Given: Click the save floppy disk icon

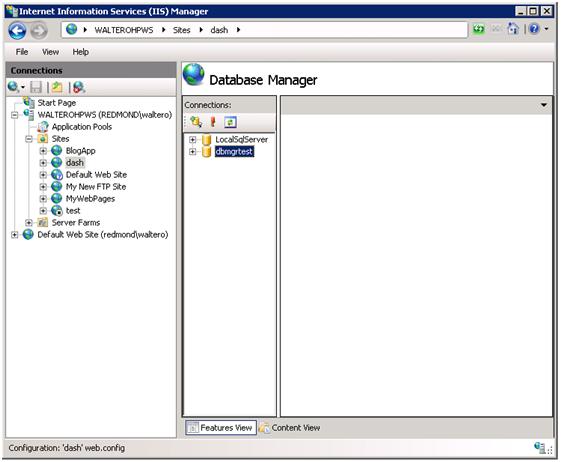Looking at the screenshot, I should click(x=36, y=87).
